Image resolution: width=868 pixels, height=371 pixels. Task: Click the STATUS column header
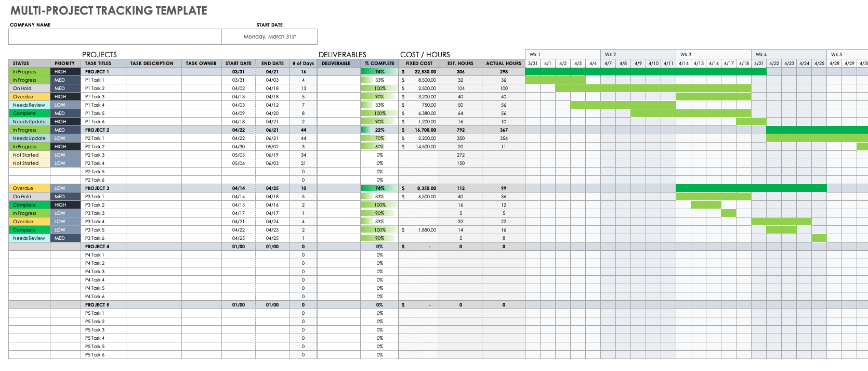coord(29,63)
